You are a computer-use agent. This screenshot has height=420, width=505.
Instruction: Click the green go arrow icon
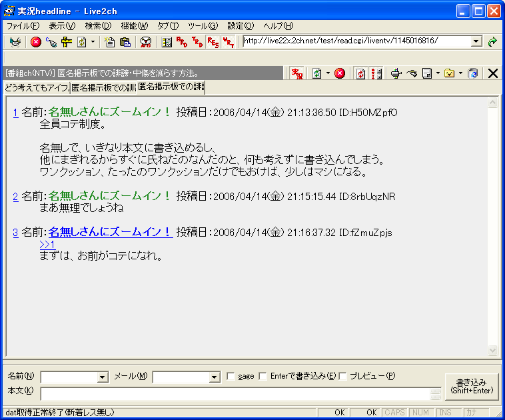pos(492,41)
